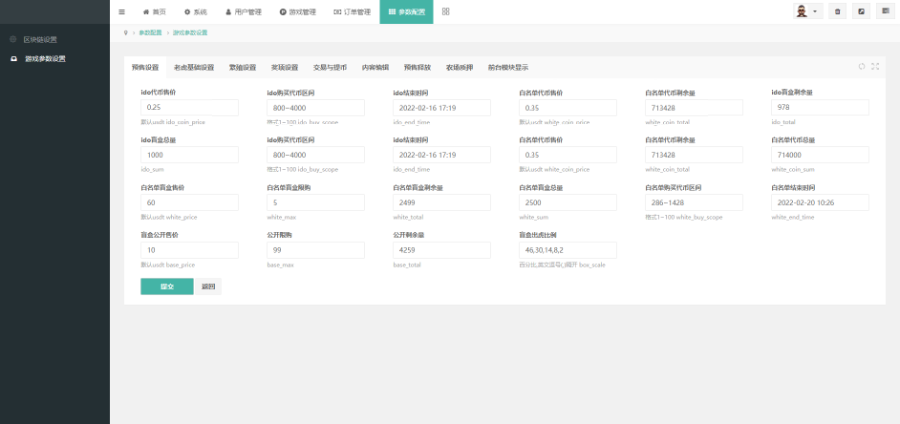This screenshot has height=424, width=900.
Task: Click the base_total hint text
Action: (408, 265)
